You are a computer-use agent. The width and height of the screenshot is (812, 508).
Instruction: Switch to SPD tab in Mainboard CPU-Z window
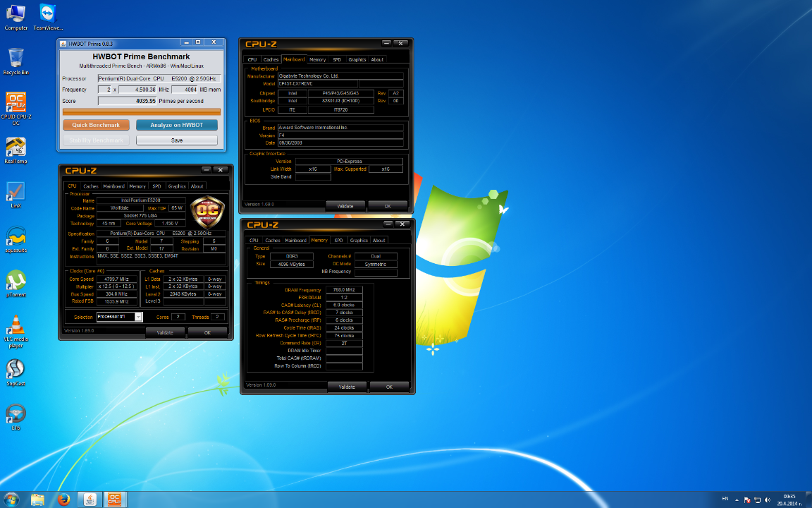[337, 59]
